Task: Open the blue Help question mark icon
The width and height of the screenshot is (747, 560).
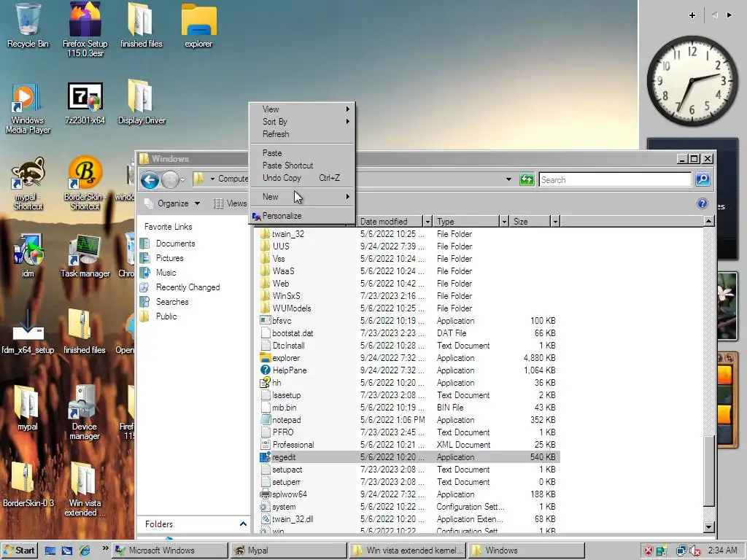Action: point(702,204)
